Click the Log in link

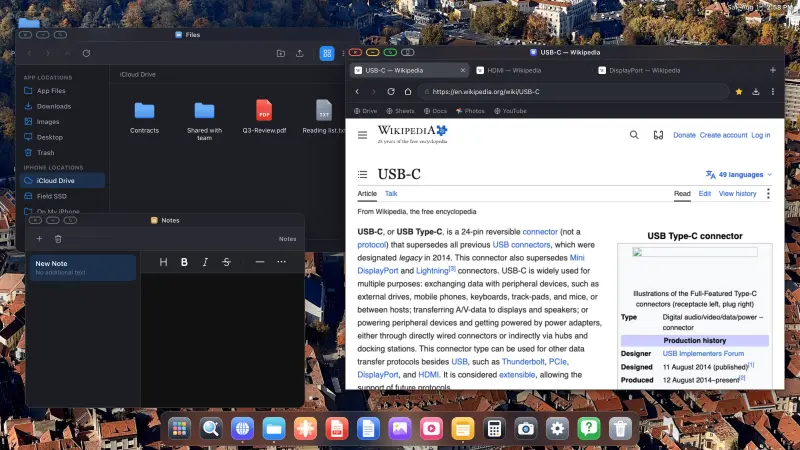(x=760, y=135)
